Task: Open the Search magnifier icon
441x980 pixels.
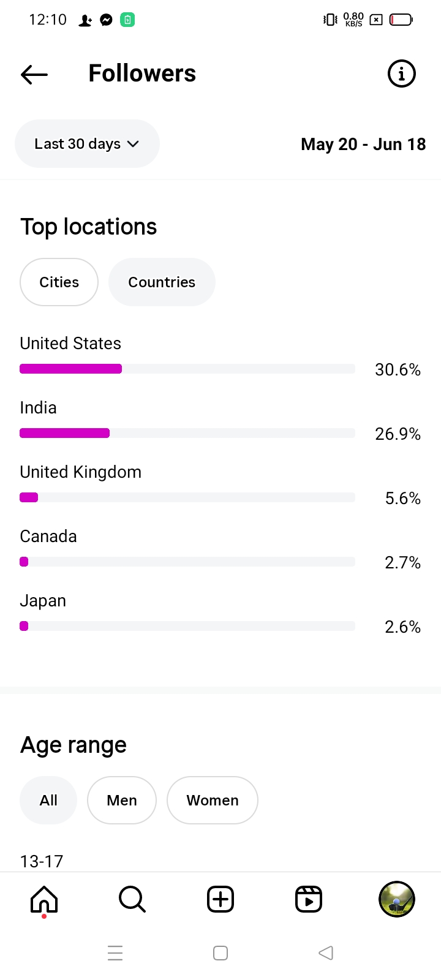Action: tap(132, 899)
